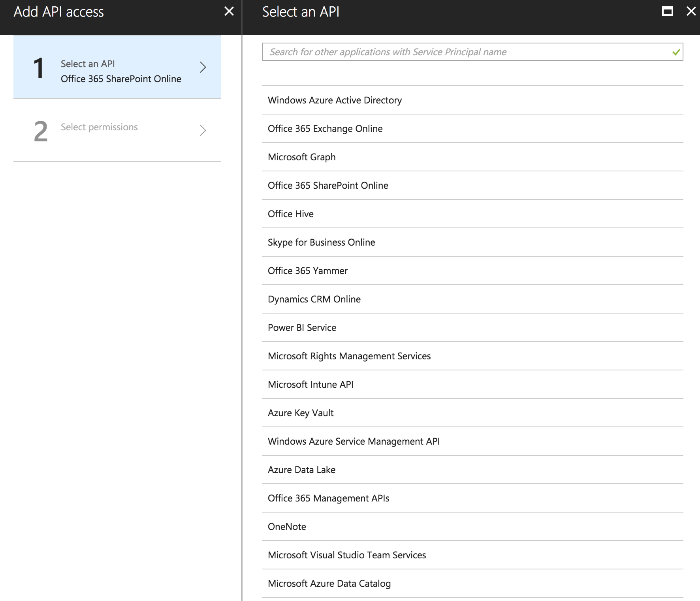
Task: Expand the Select permissions step chevron
Action: tap(203, 130)
